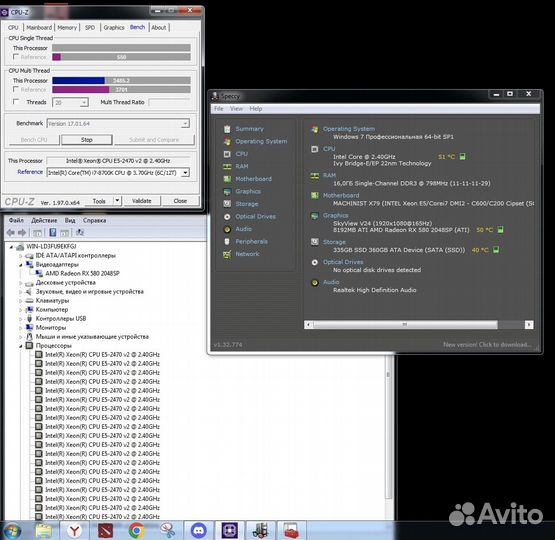Image resolution: width=555 pixels, height=540 pixels.
Task: Select the RAM icon in Speccy sidebar
Action: pyautogui.click(x=227, y=167)
